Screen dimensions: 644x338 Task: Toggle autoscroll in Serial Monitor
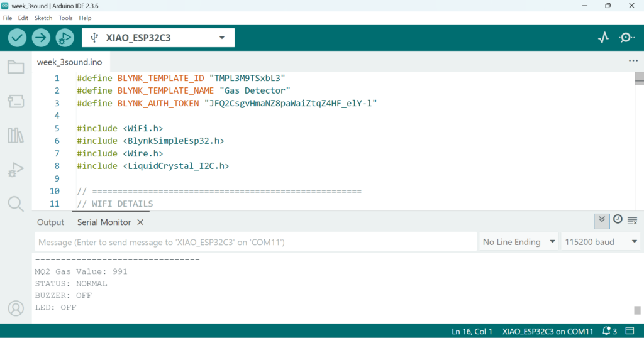pyautogui.click(x=602, y=221)
